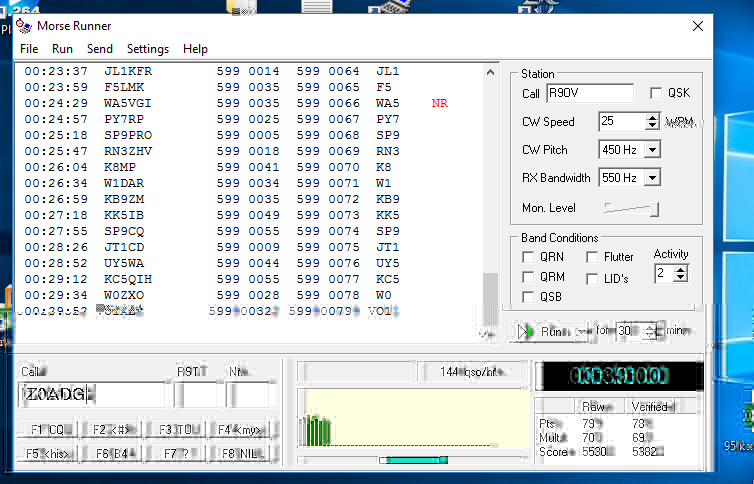Viewport: 754px width, 484px height.
Task: Click the station Call field containing R90V
Action: pyautogui.click(x=589, y=93)
